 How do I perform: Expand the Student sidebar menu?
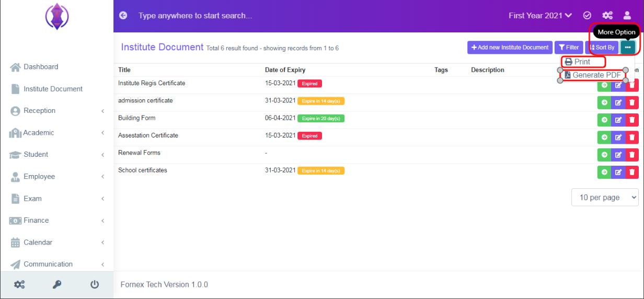tap(56, 155)
